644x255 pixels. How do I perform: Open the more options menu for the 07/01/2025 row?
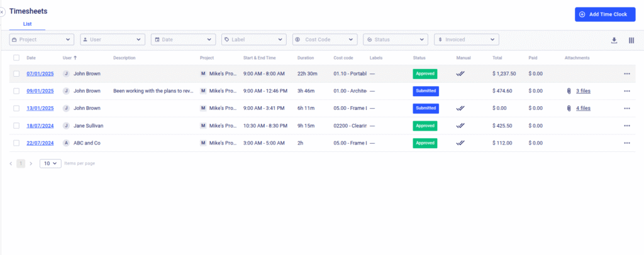click(x=627, y=73)
